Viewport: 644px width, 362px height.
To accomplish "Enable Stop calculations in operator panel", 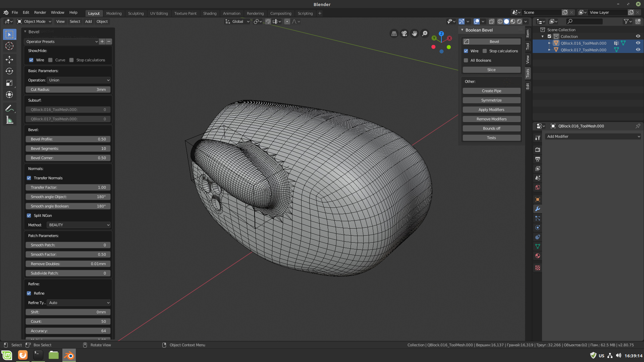I will coord(71,60).
